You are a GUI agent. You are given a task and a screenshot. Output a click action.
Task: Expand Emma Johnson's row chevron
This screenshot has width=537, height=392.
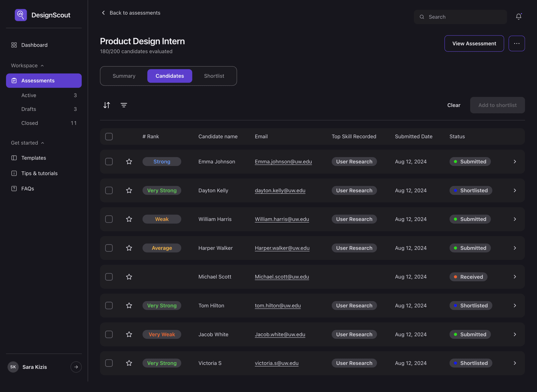point(515,162)
